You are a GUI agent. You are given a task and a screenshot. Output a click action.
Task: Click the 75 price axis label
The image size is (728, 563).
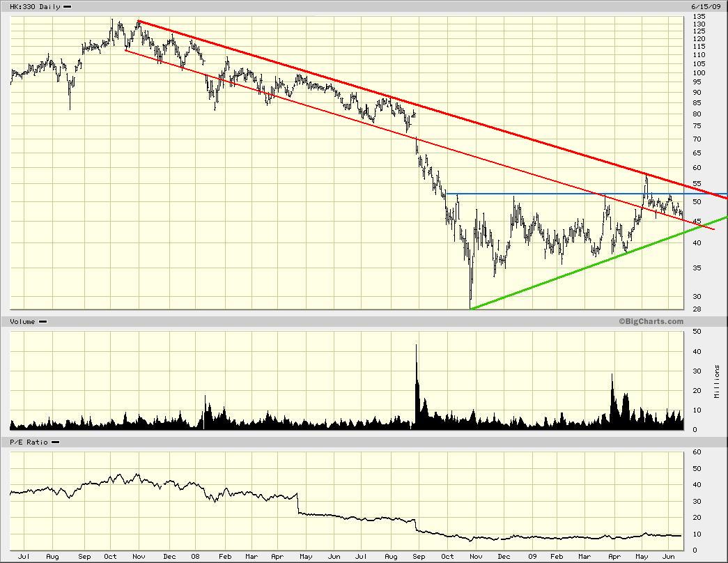[697, 126]
